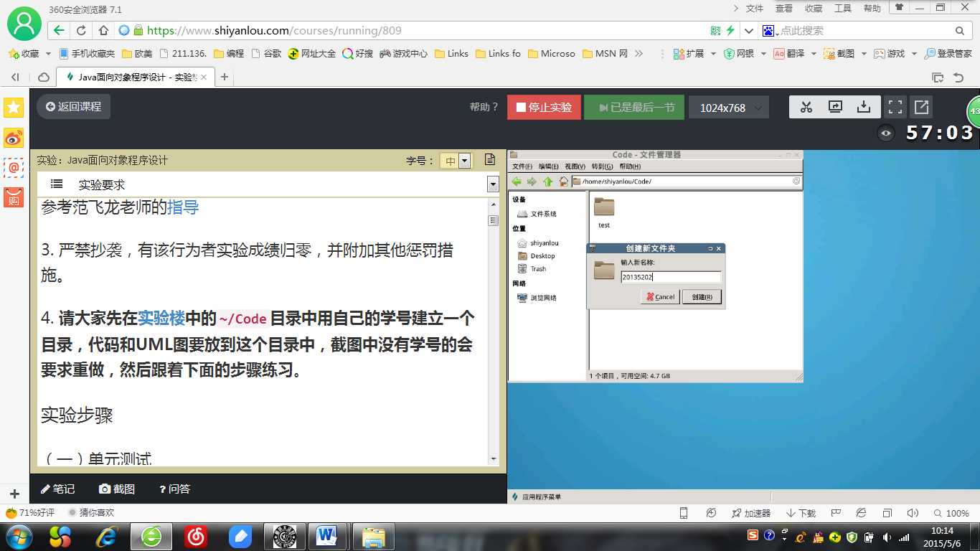Open the file manager 视图(V) menu
Viewport: 980px width, 551px height.
[x=575, y=166]
